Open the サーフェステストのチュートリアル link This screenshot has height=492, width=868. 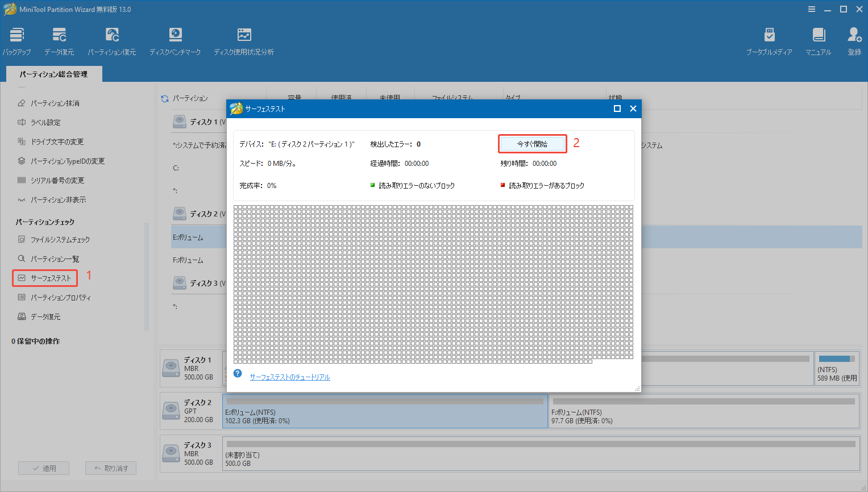pyautogui.click(x=290, y=377)
